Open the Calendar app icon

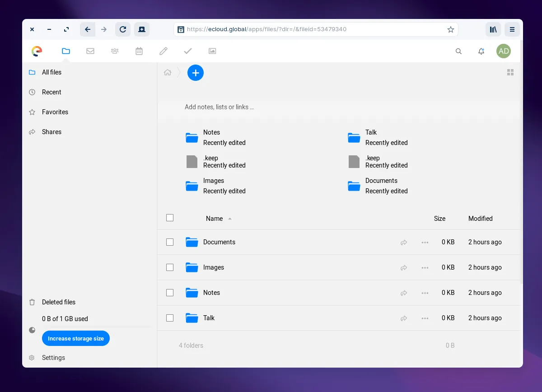pos(139,51)
